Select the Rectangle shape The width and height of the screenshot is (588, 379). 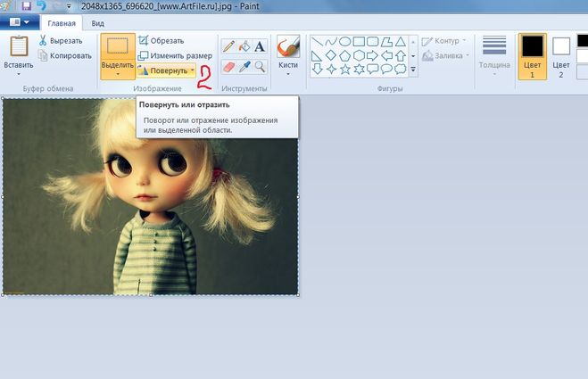pos(359,42)
